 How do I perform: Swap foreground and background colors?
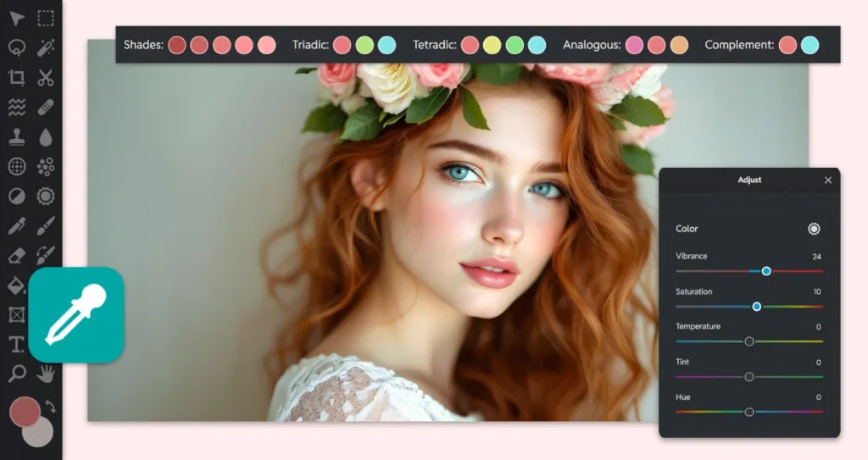[x=50, y=407]
